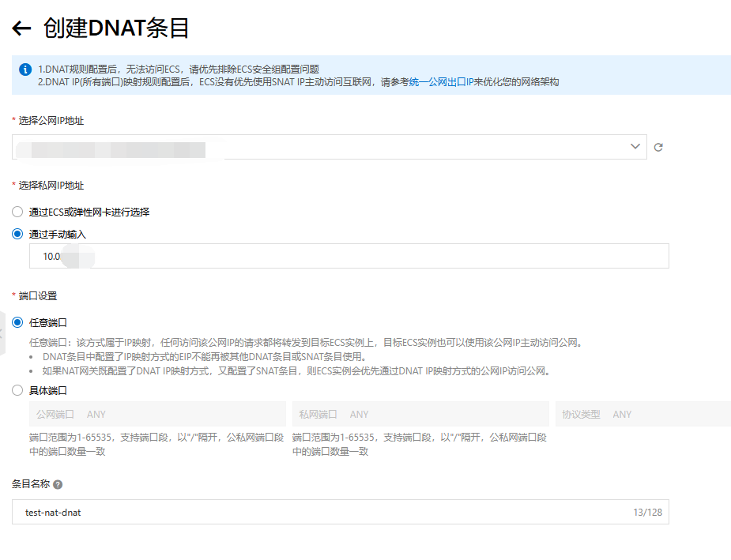
Task: Click the help icon next to 条目名称
Action: click(x=58, y=485)
